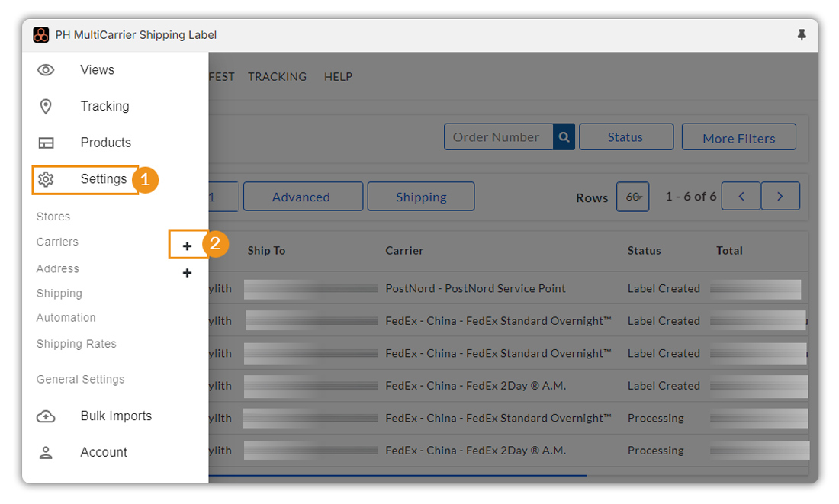The height and width of the screenshot is (504, 839).
Task: Open the Tracking sidebar item
Action: pos(105,107)
